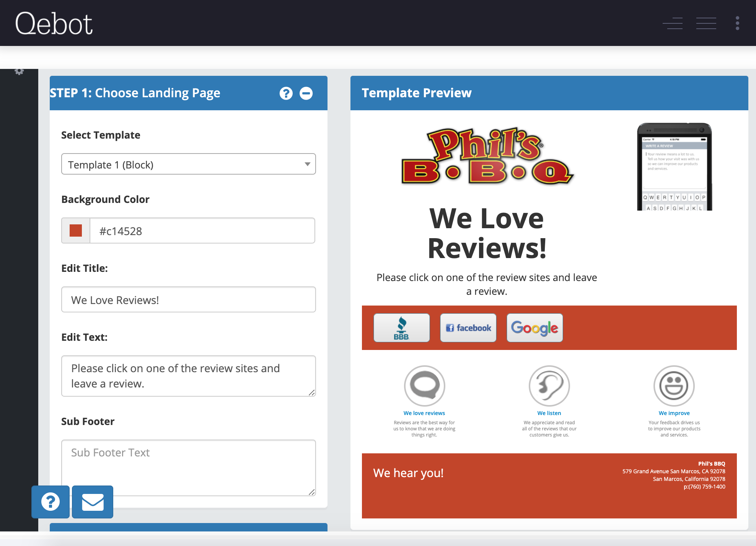Image resolution: width=756 pixels, height=546 pixels.
Task: Click the Phil's BBQ logo in preview
Action: (x=487, y=156)
